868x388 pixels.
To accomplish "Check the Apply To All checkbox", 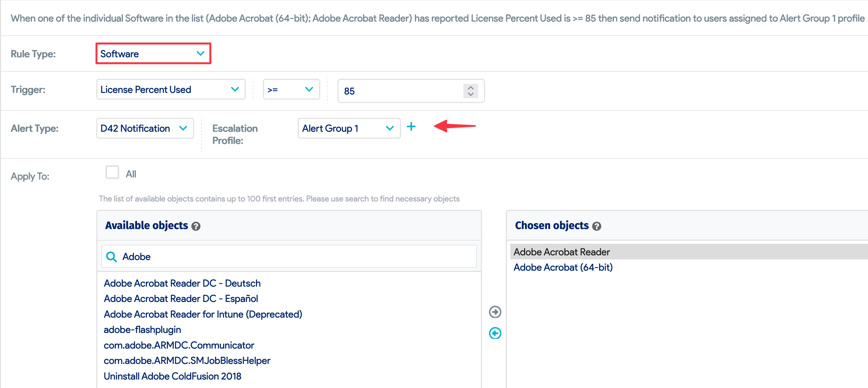I will 112,172.
